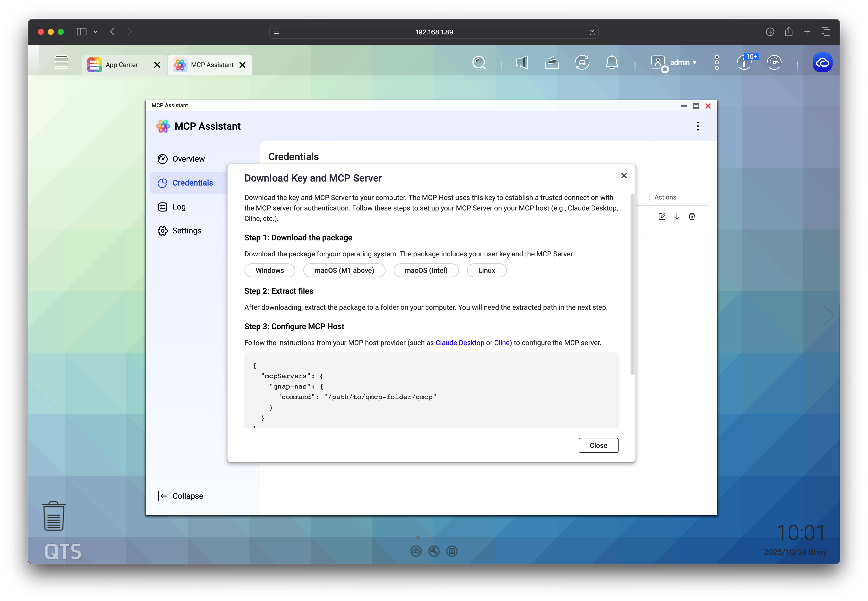868x601 pixels.
Task: Open MCP Assistant three-dot options menu
Action: click(x=697, y=126)
